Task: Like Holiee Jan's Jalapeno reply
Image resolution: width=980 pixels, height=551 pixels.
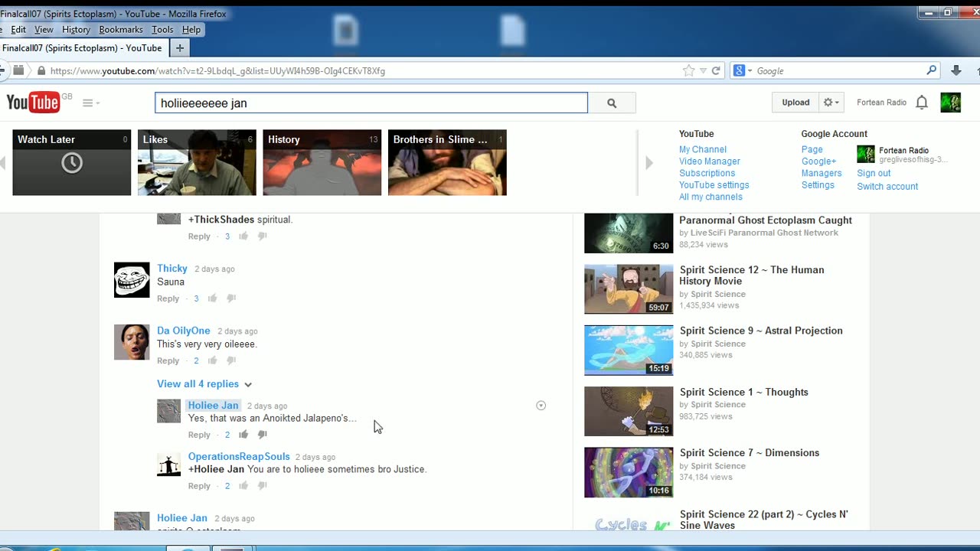Action: pyautogui.click(x=243, y=435)
